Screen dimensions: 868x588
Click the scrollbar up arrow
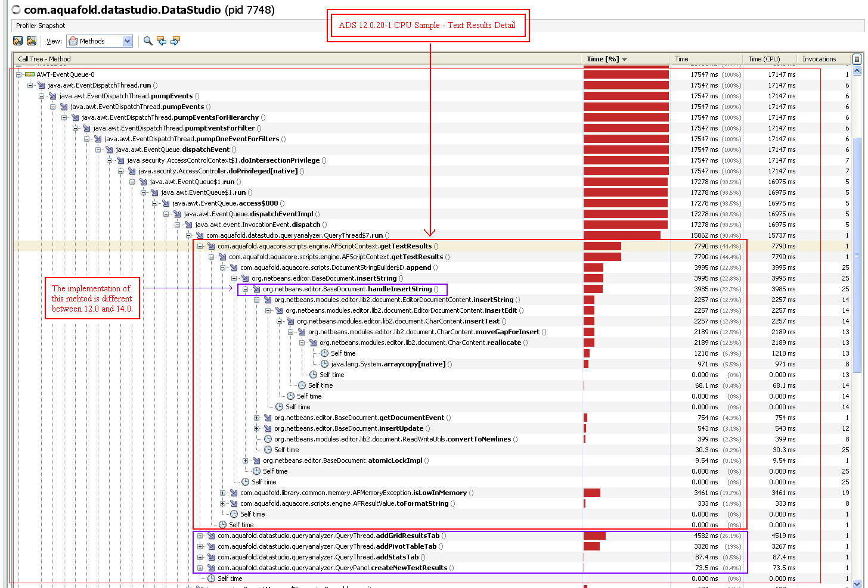tap(857, 70)
